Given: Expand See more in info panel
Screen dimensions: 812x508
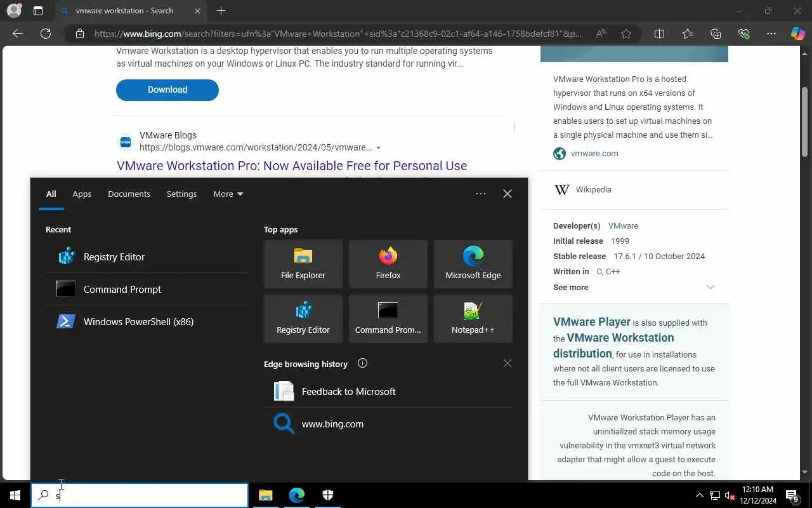Looking at the screenshot, I should pyautogui.click(x=634, y=287).
